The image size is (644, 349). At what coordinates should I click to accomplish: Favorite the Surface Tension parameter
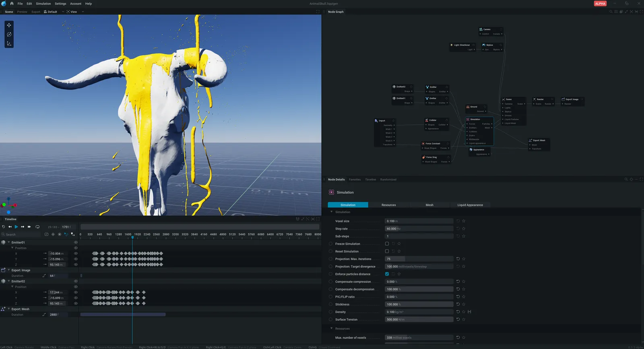click(464, 320)
